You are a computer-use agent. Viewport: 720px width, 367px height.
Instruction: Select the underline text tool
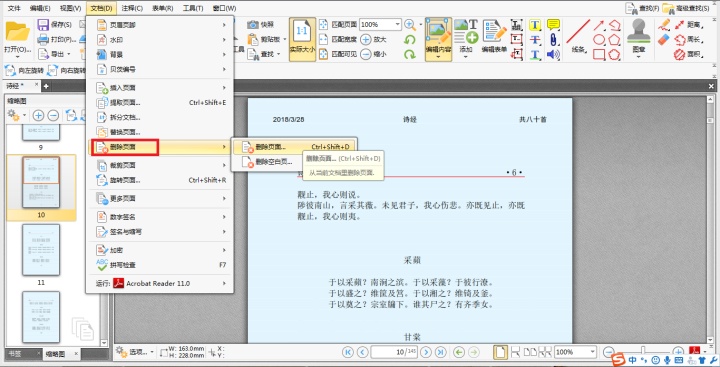coord(535,54)
